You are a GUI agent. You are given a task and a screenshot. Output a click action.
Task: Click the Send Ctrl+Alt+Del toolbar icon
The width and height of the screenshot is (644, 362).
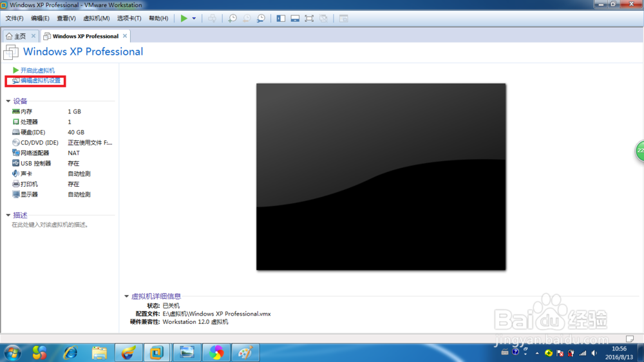pos(212,18)
